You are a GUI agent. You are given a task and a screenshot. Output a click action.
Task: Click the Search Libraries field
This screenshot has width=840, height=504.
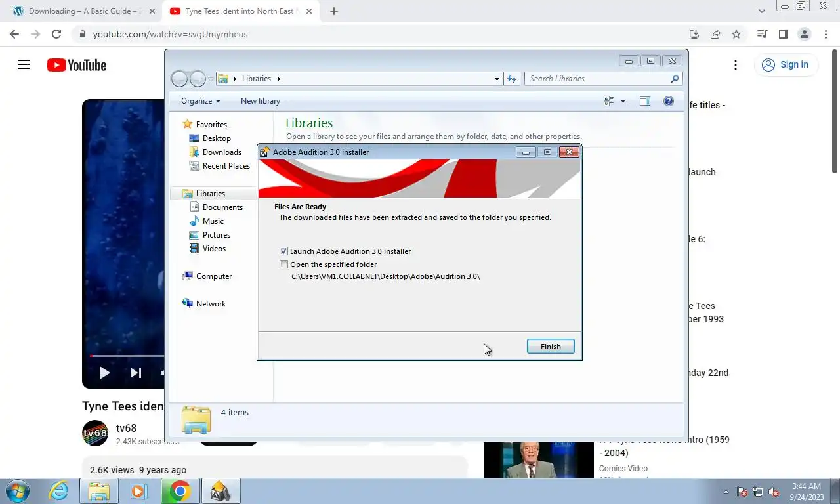tap(597, 79)
